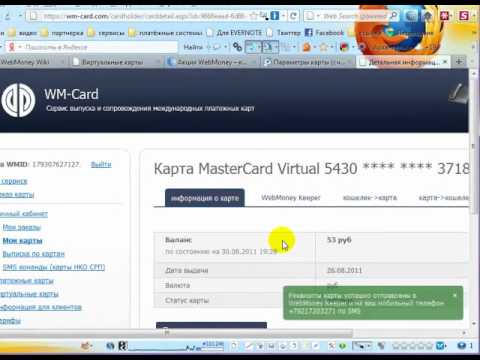Screen dimensions: 480x360
Task: Select the карта->кошелек tab
Action: (443, 198)
